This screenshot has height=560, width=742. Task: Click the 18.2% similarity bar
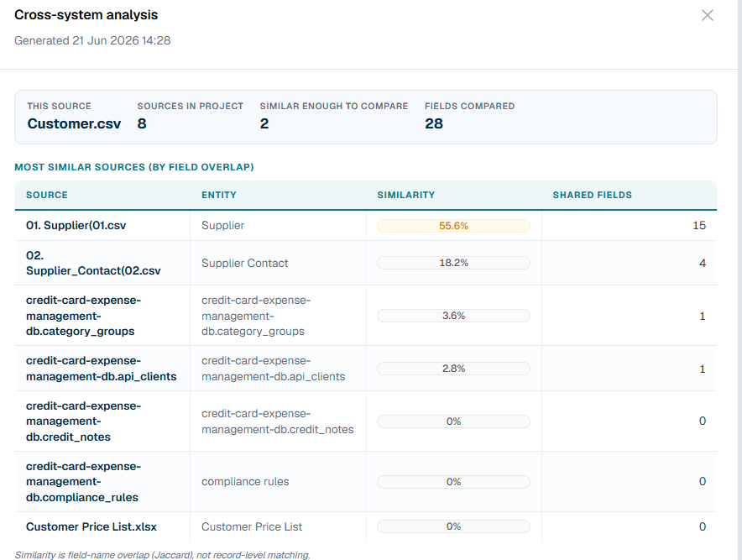(453, 263)
